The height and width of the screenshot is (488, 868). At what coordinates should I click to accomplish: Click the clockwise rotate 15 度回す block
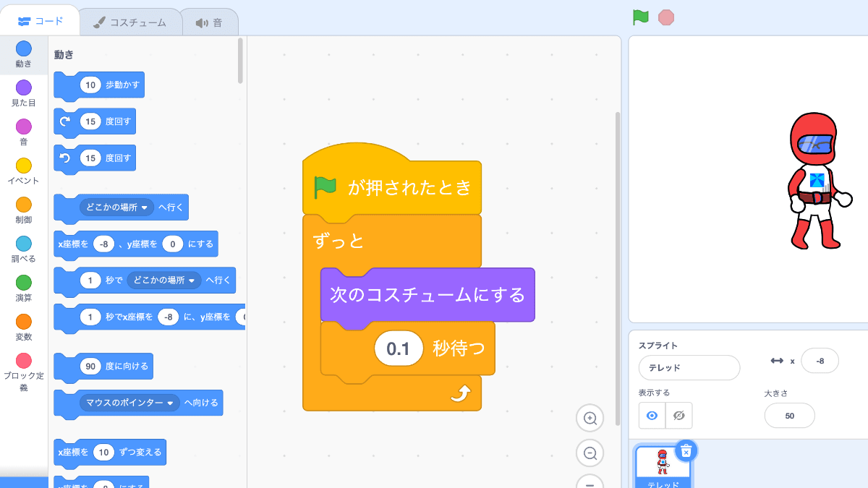click(x=95, y=121)
